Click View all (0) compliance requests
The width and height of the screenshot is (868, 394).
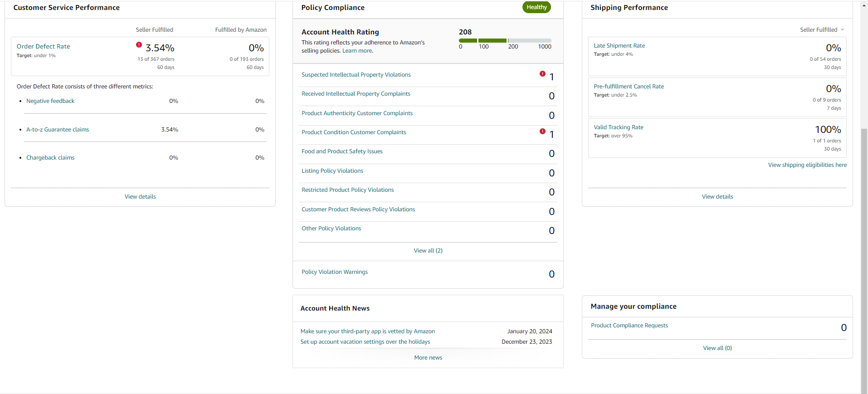tap(717, 348)
